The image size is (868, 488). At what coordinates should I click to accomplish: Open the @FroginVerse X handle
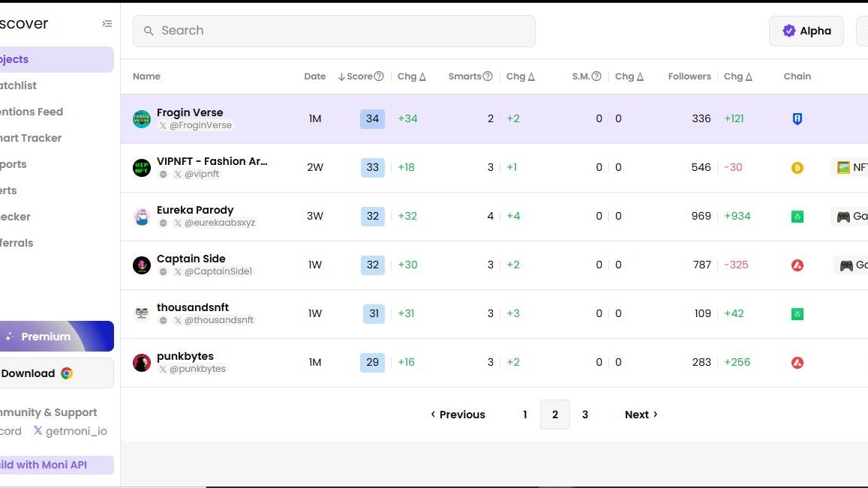pyautogui.click(x=195, y=126)
